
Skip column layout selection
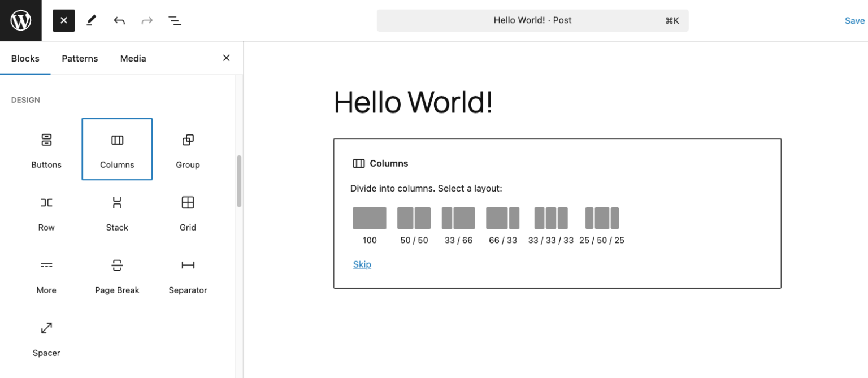[362, 264]
